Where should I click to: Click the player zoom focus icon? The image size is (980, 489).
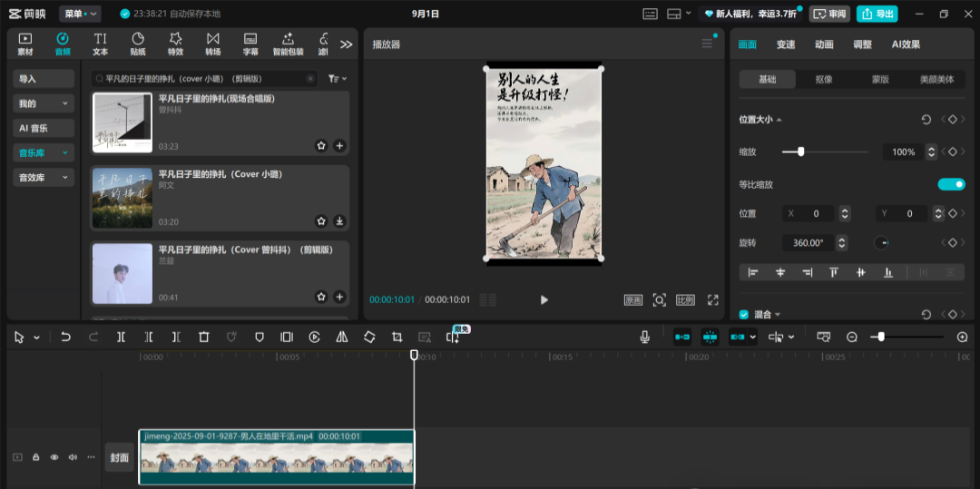pyautogui.click(x=660, y=299)
